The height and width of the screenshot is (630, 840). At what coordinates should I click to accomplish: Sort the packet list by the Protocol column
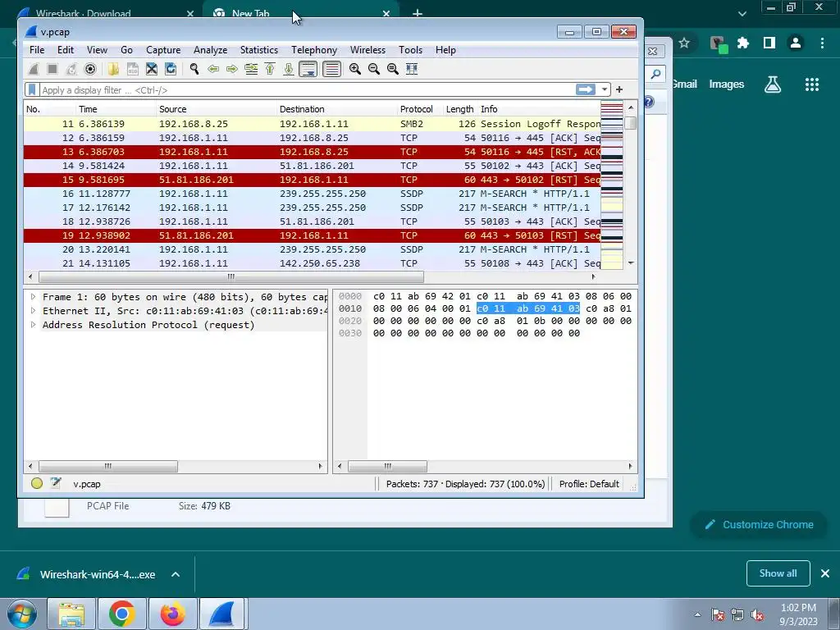(x=420, y=109)
